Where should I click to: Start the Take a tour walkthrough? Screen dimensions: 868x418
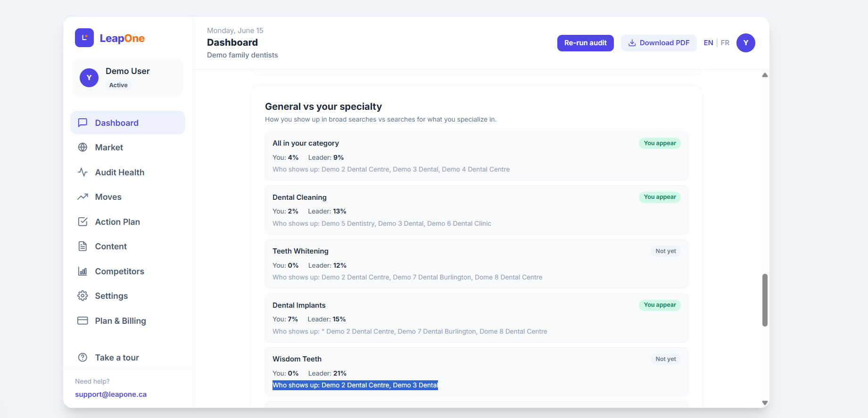tap(128, 357)
